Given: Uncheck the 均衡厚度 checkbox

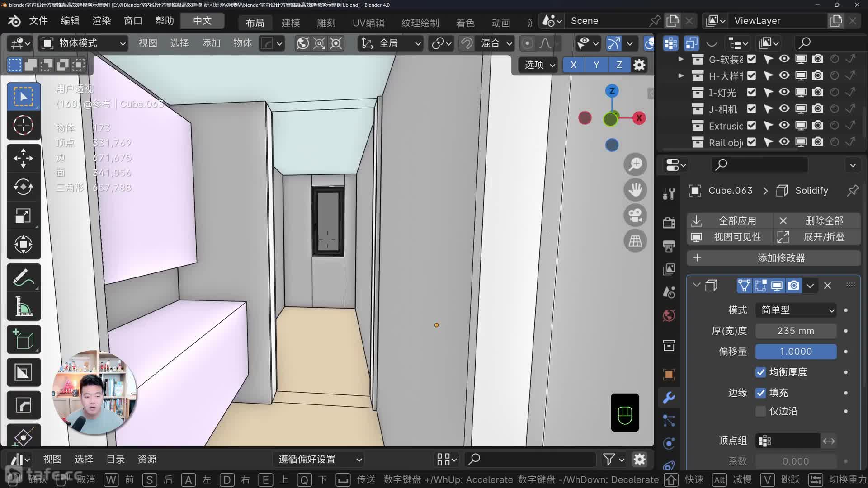Looking at the screenshot, I should [x=760, y=372].
